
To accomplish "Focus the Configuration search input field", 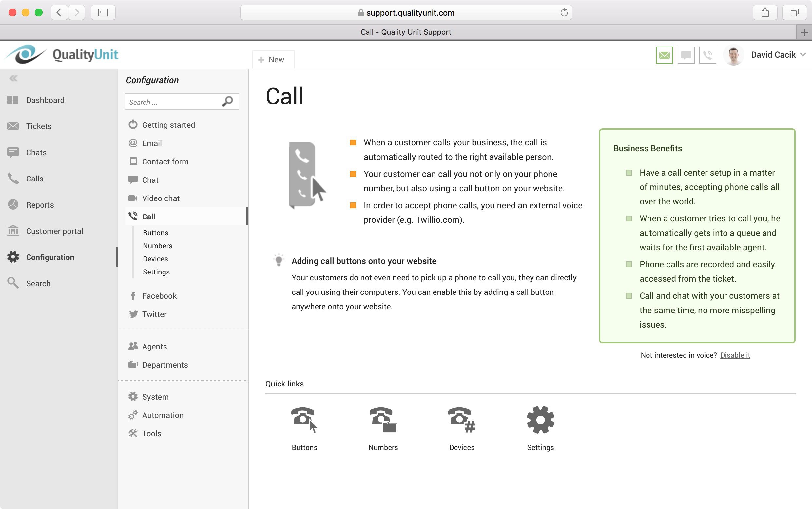I will coord(172,102).
